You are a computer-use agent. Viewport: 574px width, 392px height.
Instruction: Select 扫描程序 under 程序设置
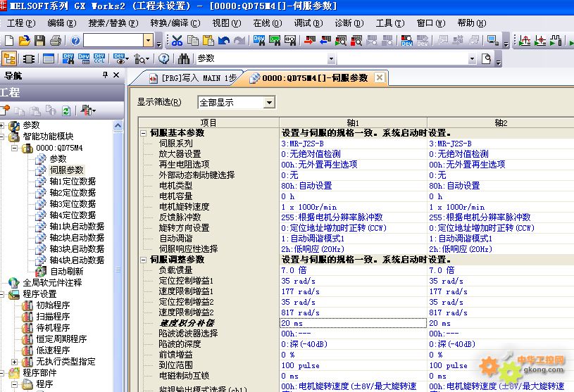point(53,317)
